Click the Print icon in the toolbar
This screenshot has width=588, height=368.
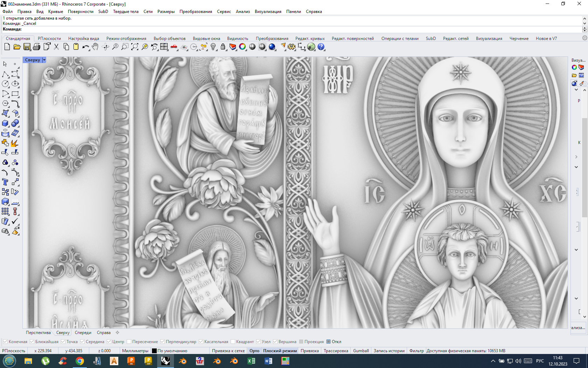36,47
